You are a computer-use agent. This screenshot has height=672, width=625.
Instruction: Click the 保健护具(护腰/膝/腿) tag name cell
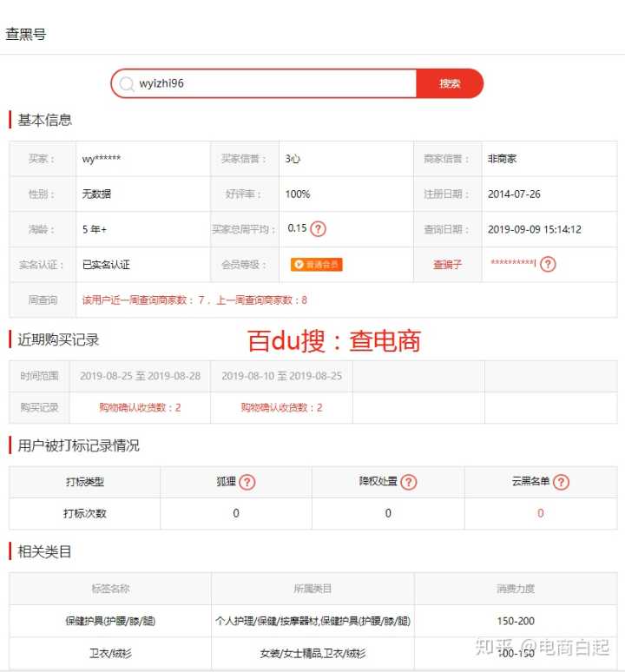(x=110, y=621)
